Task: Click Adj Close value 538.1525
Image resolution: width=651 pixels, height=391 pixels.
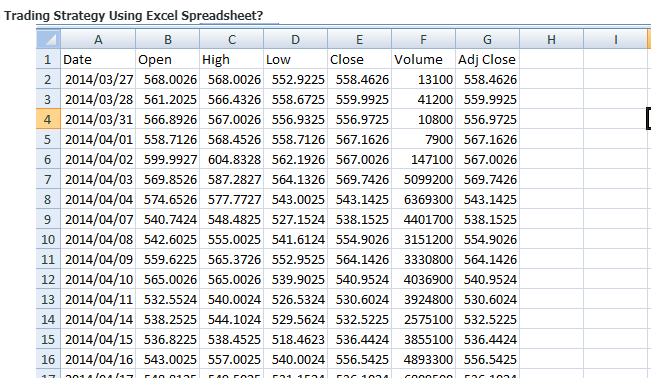Action: point(487,219)
